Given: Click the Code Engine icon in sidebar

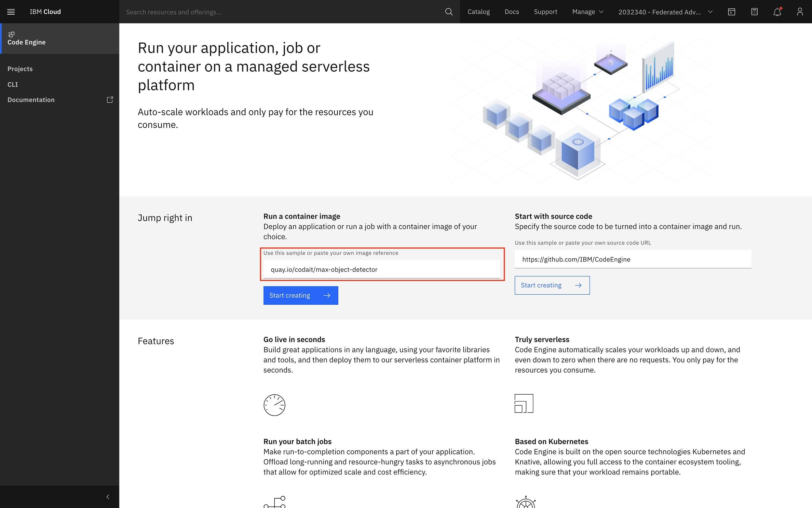Looking at the screenshot, I should 11,34.
